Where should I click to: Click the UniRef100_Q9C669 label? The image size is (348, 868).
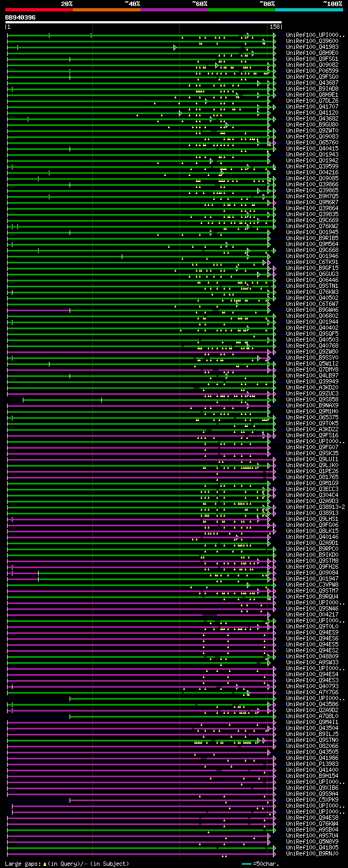point(312,221)
